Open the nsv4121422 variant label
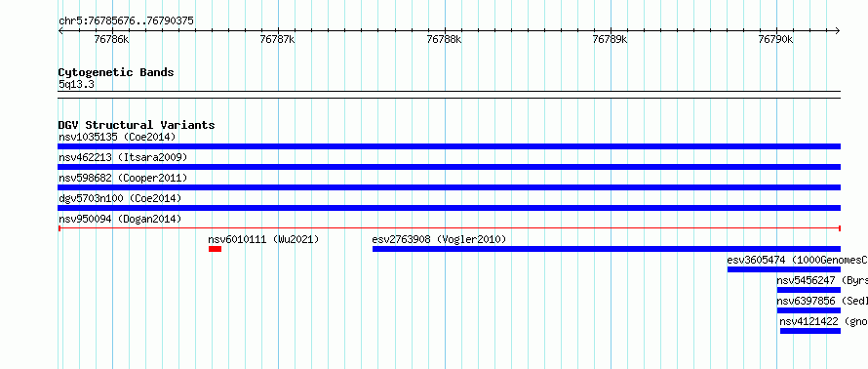This screenshot has width=868, height=369. coord(824,321)
